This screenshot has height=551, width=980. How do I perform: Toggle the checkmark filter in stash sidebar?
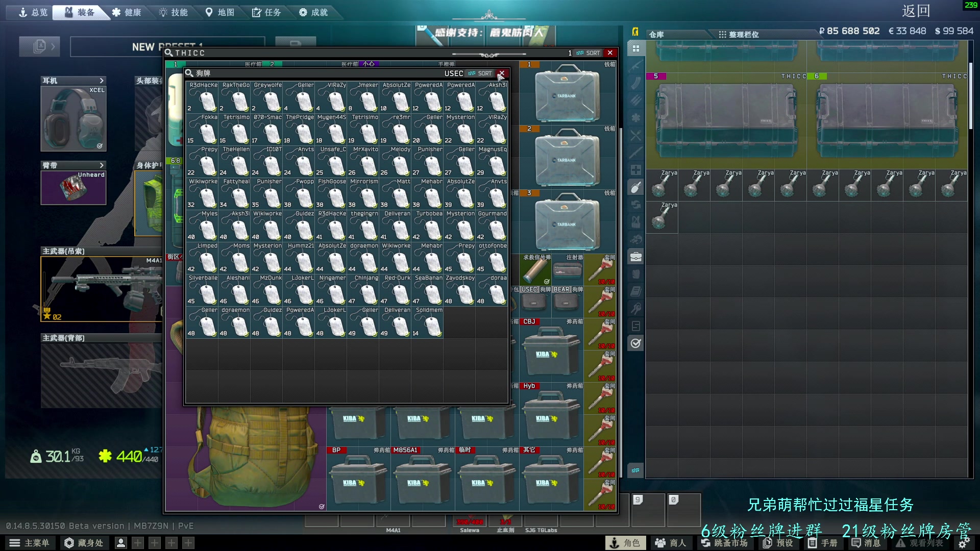(x=635, y=343)
